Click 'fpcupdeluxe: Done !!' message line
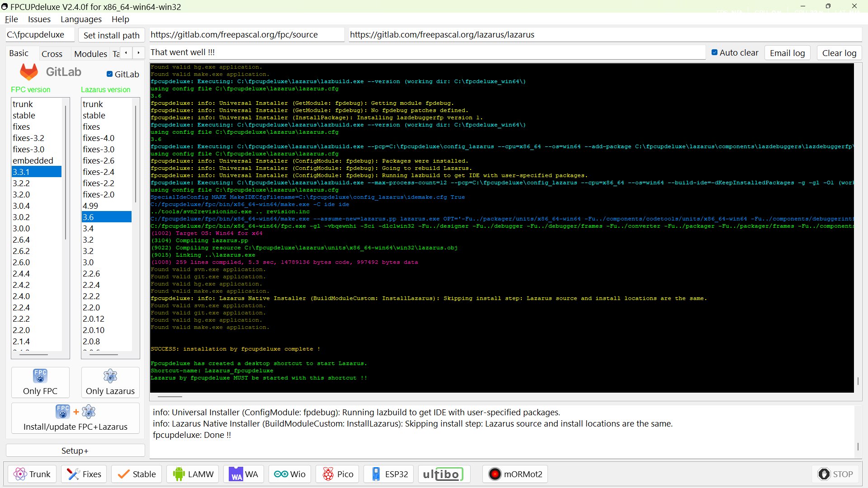Screen dimensions: 868x488 point(192,435)
